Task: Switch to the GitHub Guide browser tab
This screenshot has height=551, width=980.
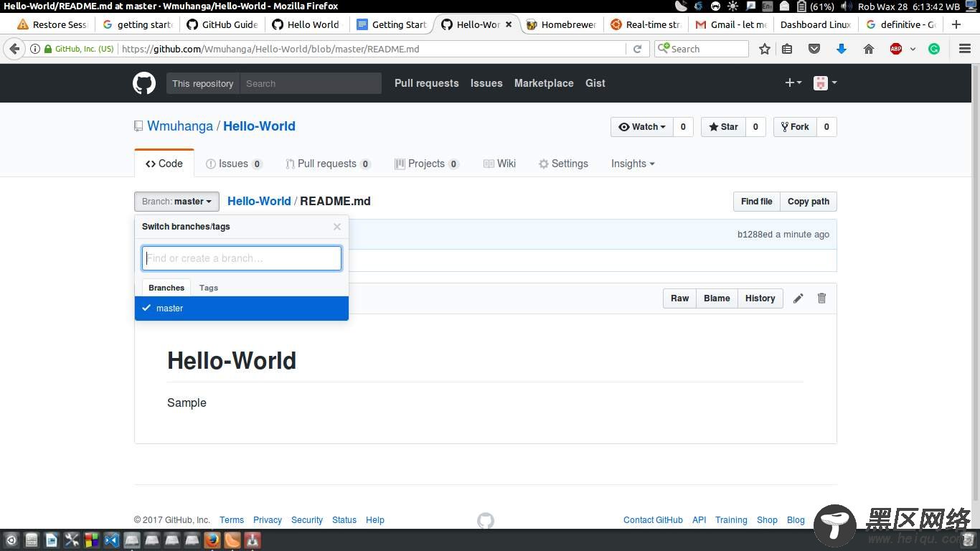Action: (x=222, y=24)
